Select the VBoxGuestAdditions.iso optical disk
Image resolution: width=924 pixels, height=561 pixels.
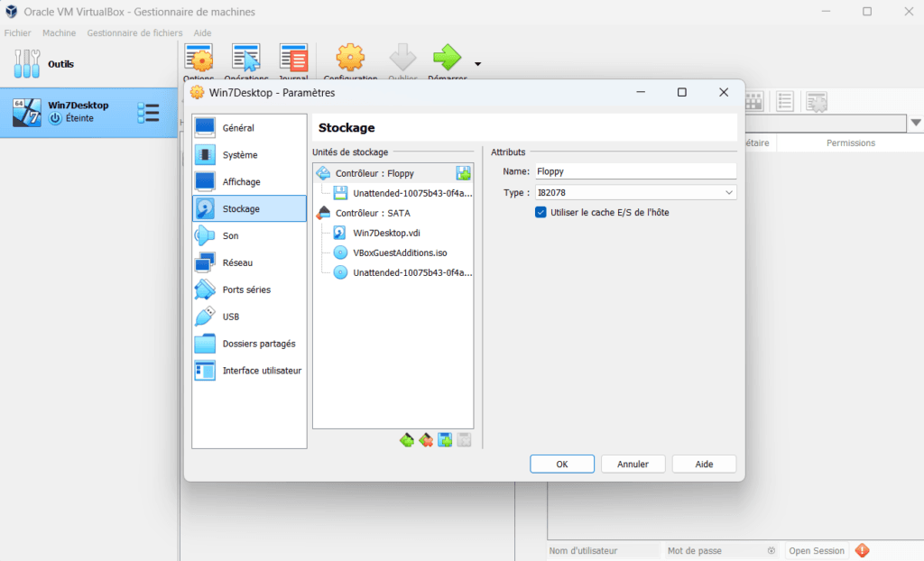(x=400, y=253)
